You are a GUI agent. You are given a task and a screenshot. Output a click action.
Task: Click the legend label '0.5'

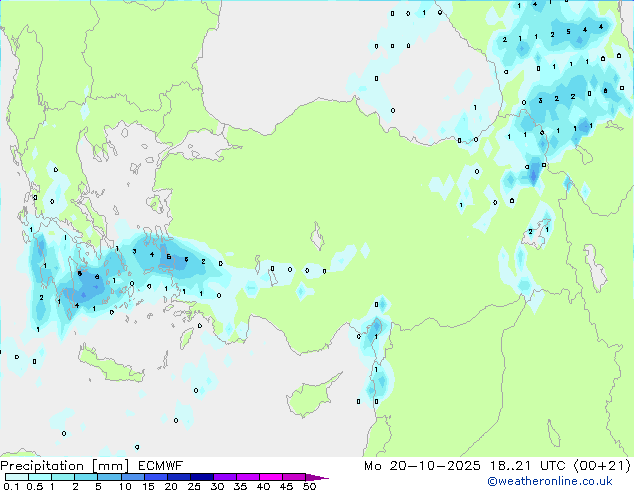pyautogui.click(x=34, y=486)
